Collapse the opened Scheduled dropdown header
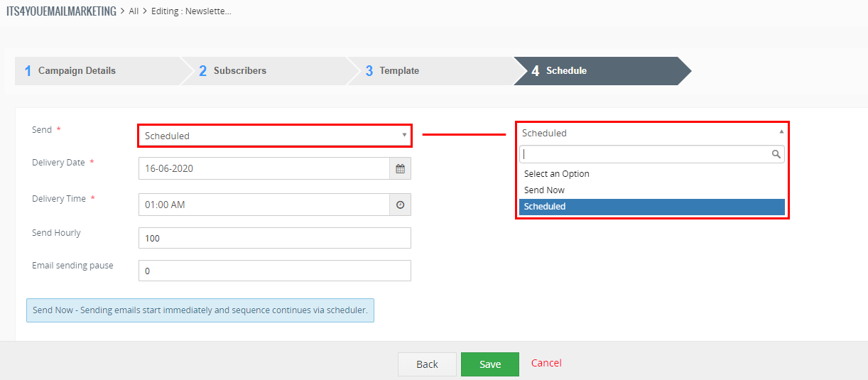The width and height of the screenshot is (868, 380). coord(651,133)
